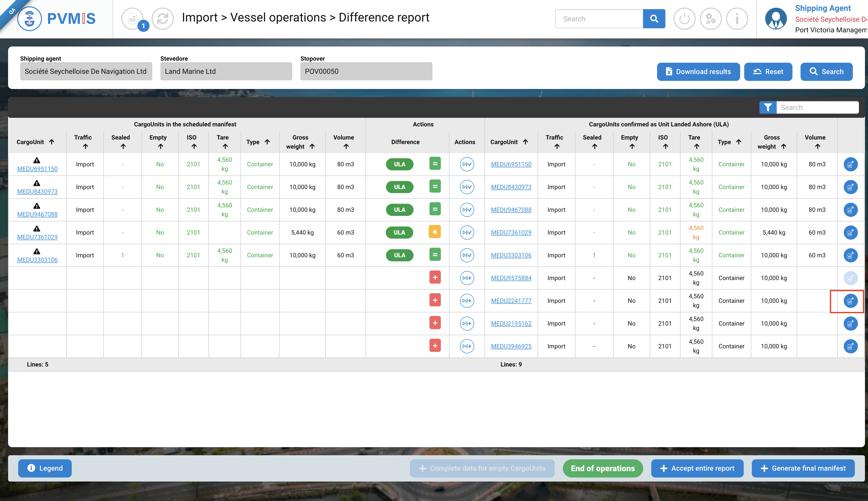The height and width of the screenshot is (501, 868).
Task: Open the settings gears icon
Action: tap(711, 19)
